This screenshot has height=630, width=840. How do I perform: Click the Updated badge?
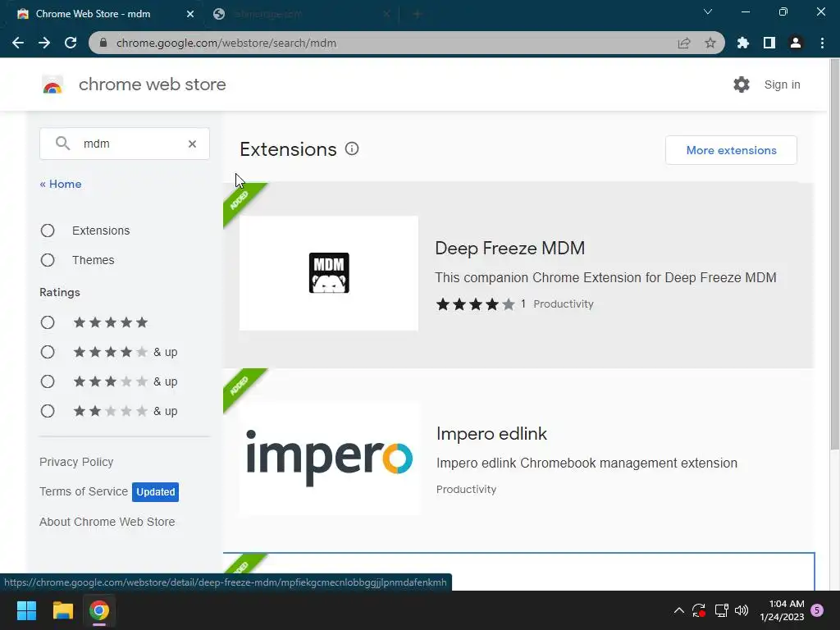click(x=155, y=492)
